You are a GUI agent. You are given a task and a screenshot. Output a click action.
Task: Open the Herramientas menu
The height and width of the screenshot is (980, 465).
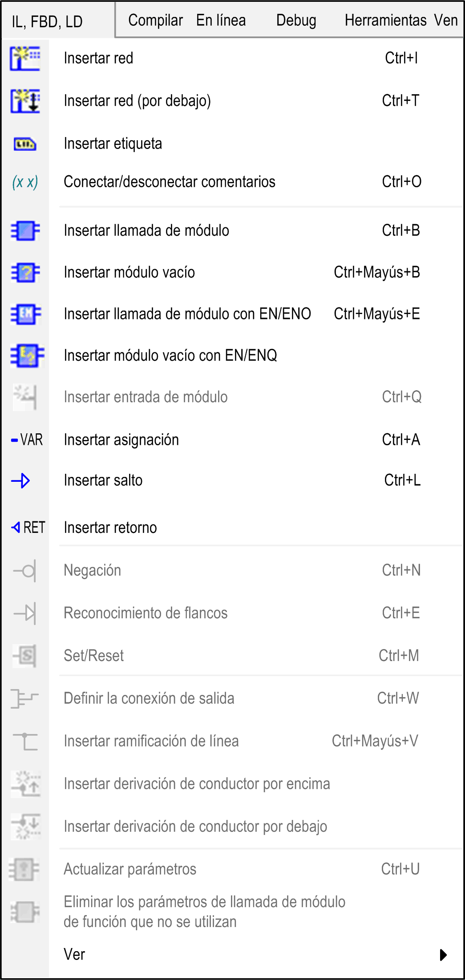385,20
